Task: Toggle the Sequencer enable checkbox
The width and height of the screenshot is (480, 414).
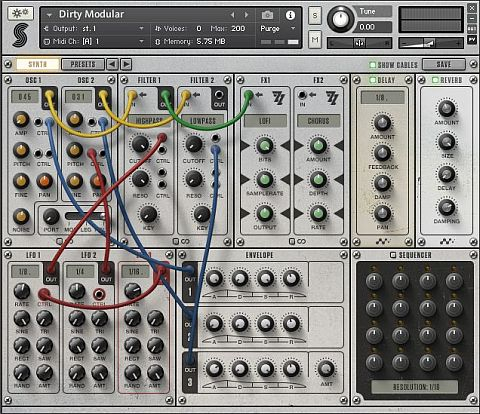Action: 393,255
